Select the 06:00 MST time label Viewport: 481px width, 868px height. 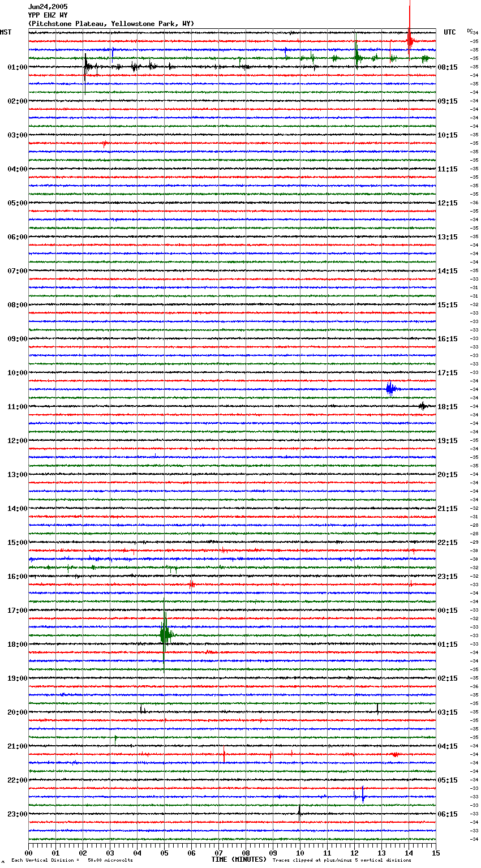click(18, 237)
